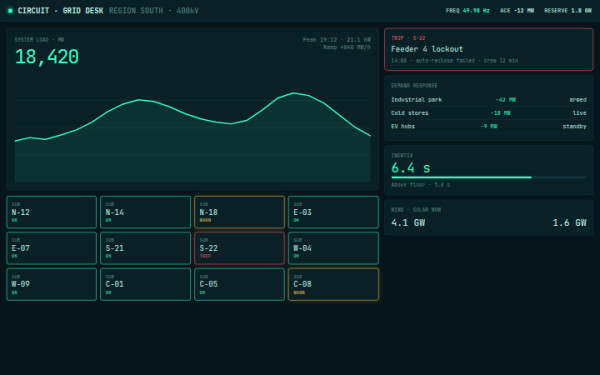Image resolution: width=600 pixels, height=375 pixels.
Task: Click the armed status for Industrial park
Action: pyautogui.click(x=578, y=99)
